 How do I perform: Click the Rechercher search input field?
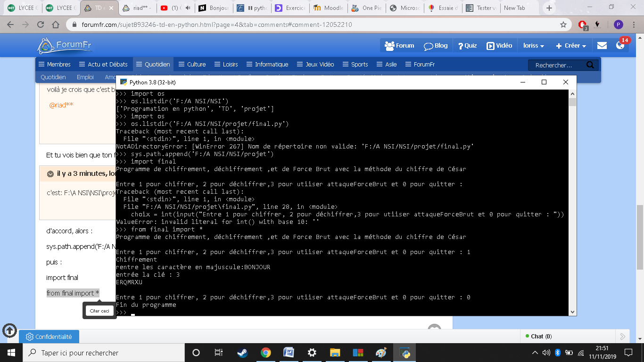tap(558, 65)
